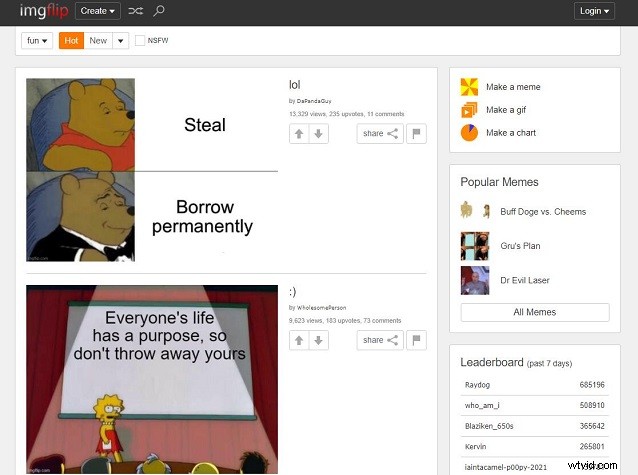
Task: Select the Gru's Plan template link
Action: 520,246
